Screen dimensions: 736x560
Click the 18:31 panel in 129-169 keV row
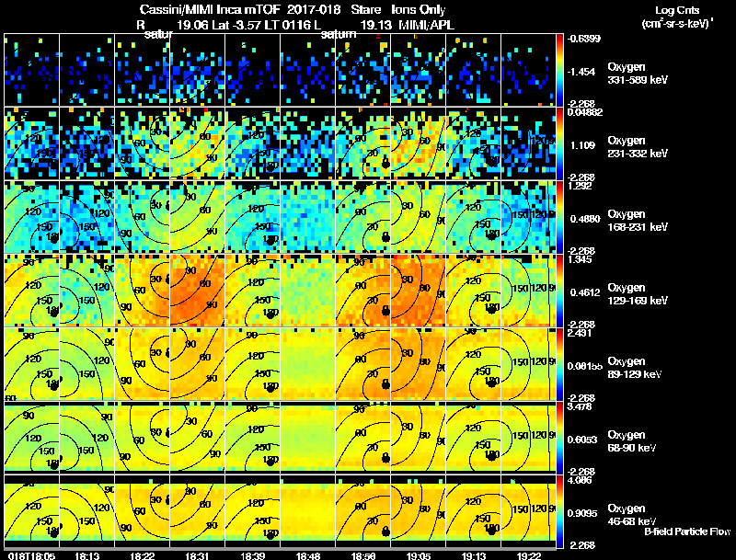point(197,291)
